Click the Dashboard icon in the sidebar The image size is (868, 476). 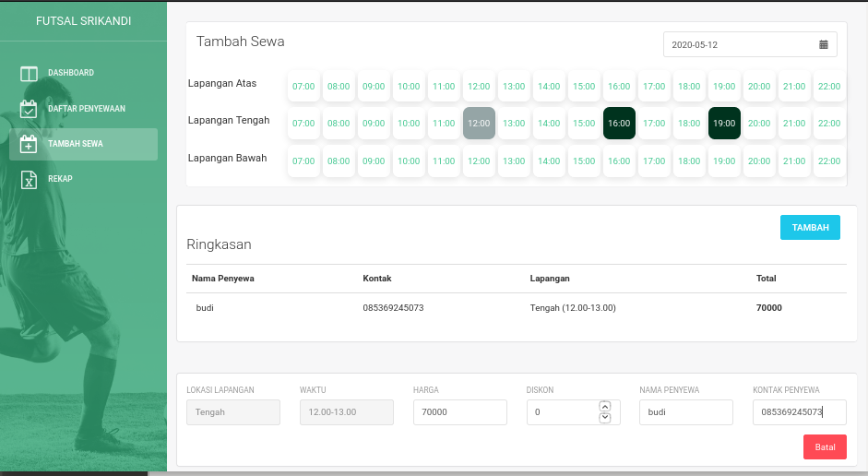click(29, 73)
